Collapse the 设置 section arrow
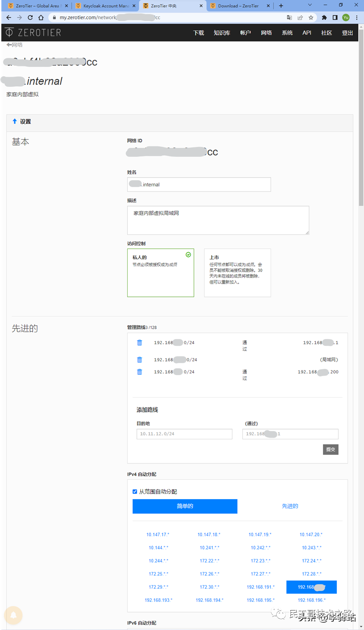 tap(15, 121)
